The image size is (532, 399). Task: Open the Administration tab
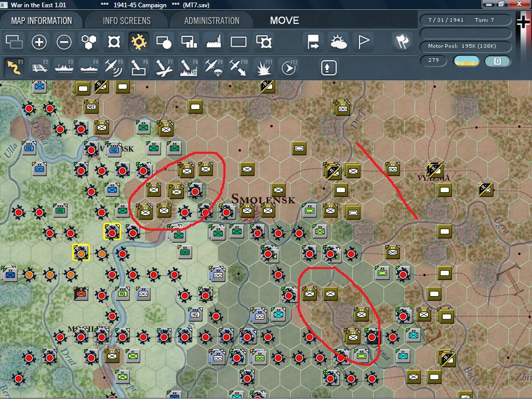click(211, 21)
